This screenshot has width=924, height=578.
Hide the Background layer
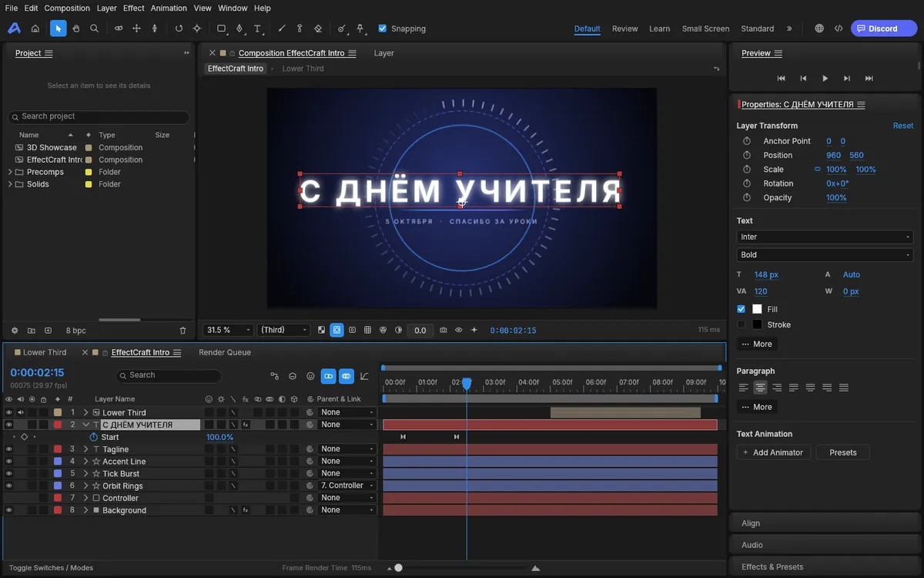(x=8, y=510)
